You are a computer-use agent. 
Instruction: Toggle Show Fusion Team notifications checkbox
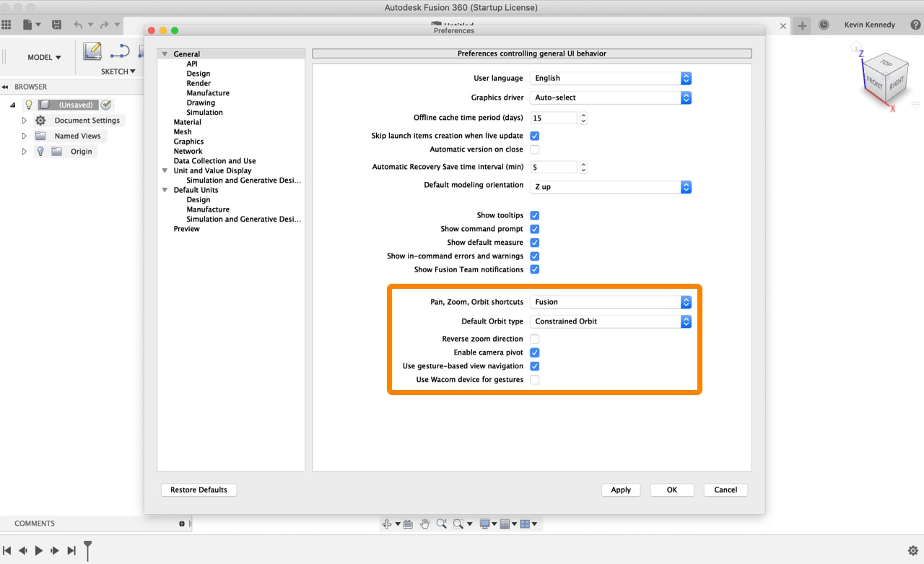[535, 269]
